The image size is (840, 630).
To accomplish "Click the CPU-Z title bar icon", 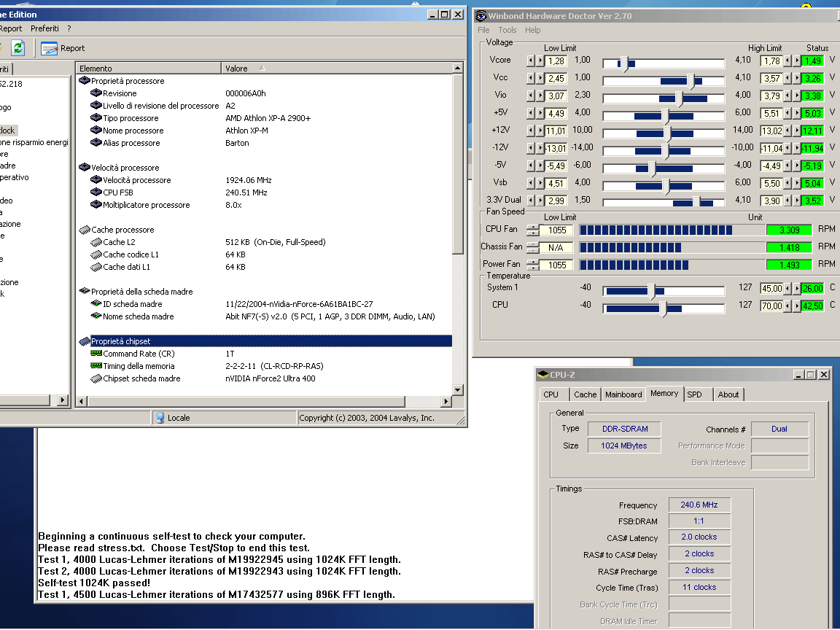I will tap(542, 375).
